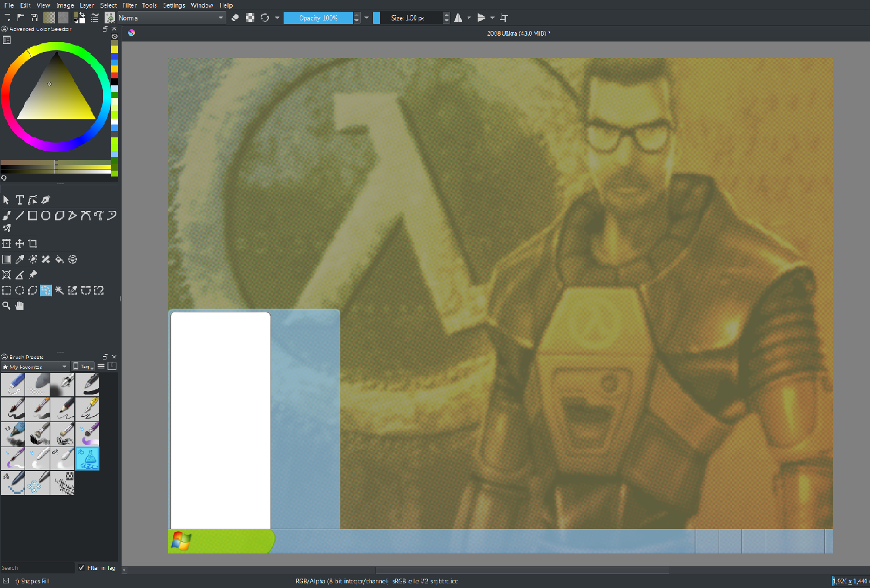Viewport: 870px width, 588px height.
Task: Adjust the brush Size slider
Action: [408, 18]
